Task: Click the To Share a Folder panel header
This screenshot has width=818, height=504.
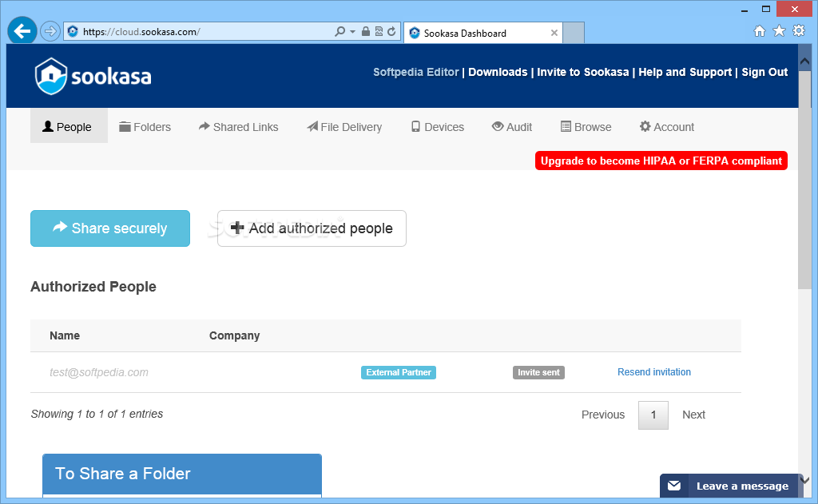Action: [x=182, y=474]
